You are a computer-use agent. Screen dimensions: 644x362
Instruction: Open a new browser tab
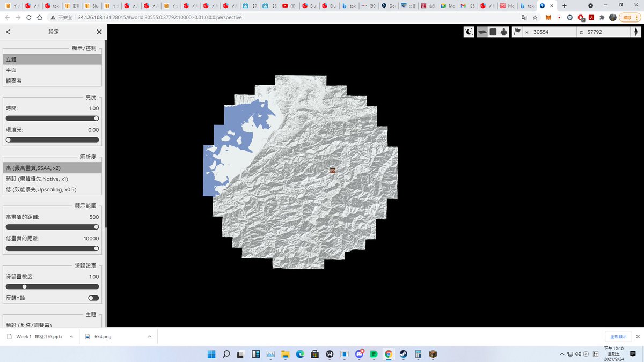pyautogui.click(x=565, y=5)
